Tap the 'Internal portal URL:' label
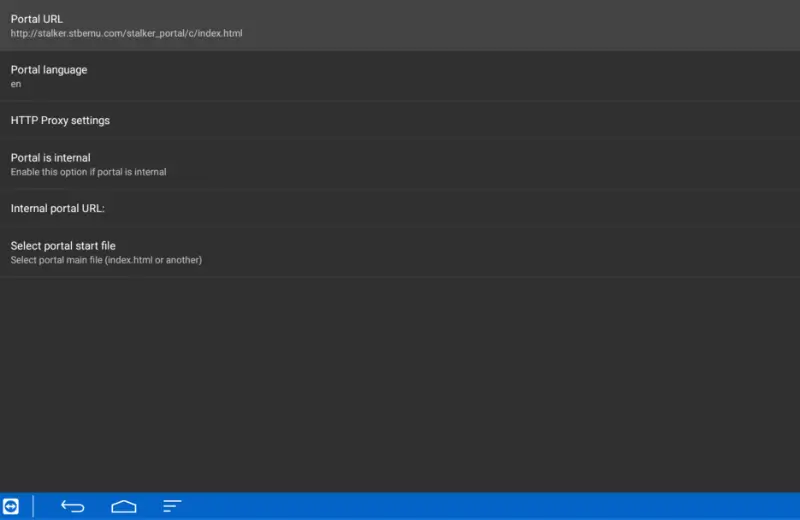The width and height of the screenshot is (800, 520). [58, 208]
